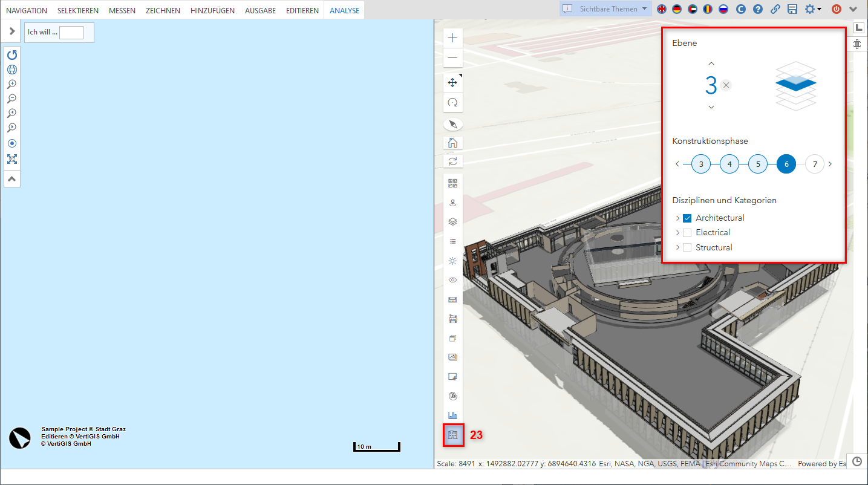Expand the Architectural category tree
Image resolution: width=868 pixels, height=485 pixels.
tap(677, 218)
